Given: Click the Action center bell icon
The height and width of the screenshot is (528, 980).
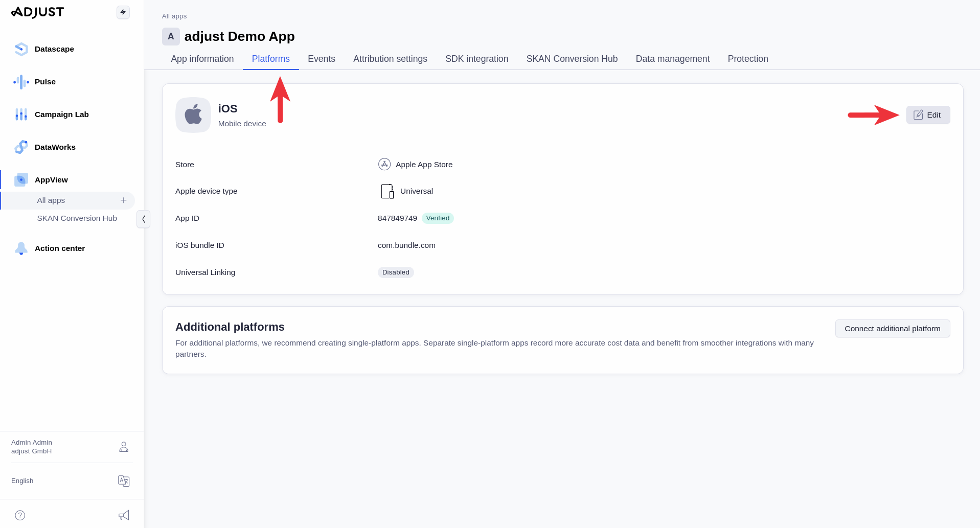Looking at the screenshot, I should 21,248.
